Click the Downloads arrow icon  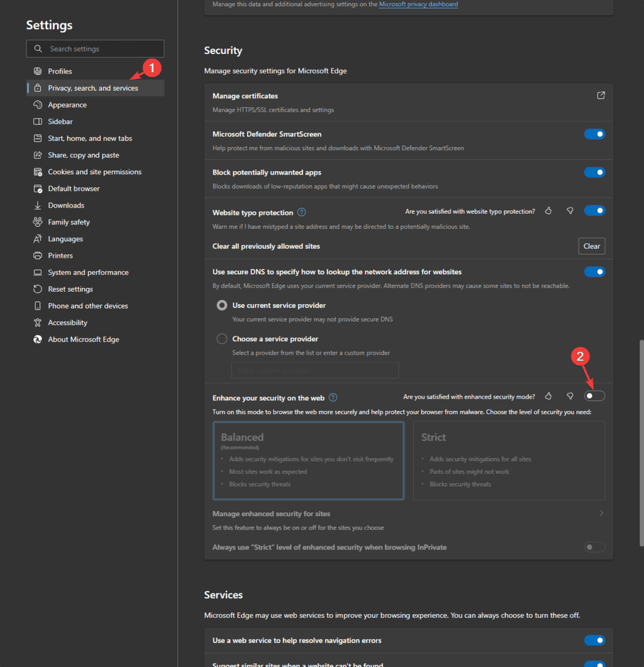[38, 205]
